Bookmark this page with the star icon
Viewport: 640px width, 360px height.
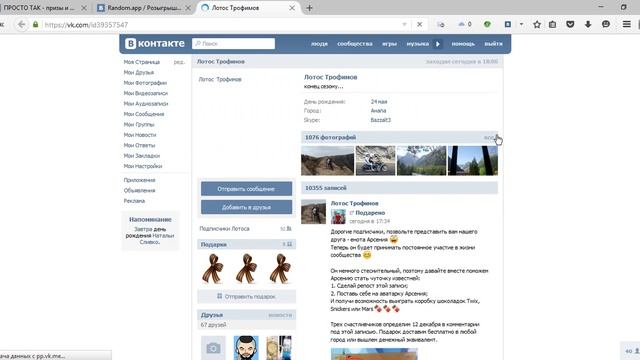pos(537,24)
